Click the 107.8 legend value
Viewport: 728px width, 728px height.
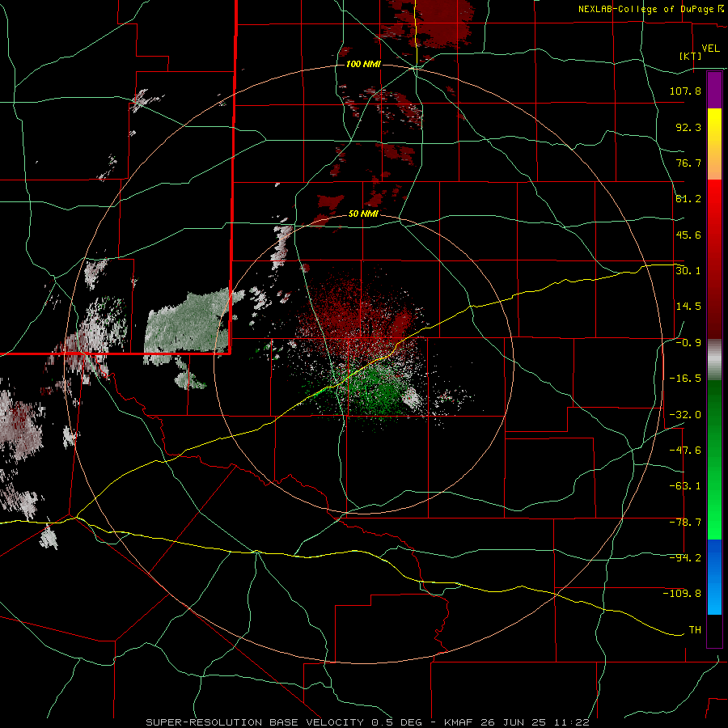(685, 91)
